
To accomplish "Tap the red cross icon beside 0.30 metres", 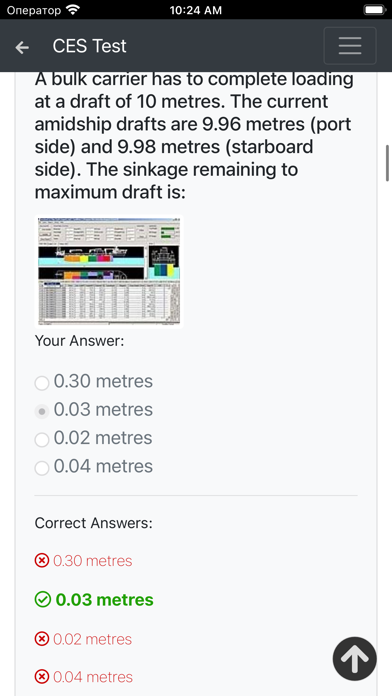I will pyautogui.click(x=42, y=561).
